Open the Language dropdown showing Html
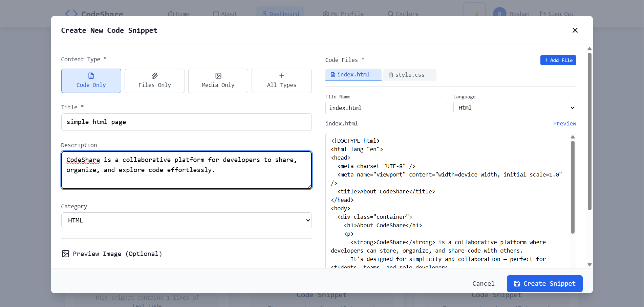 point(515,108)
